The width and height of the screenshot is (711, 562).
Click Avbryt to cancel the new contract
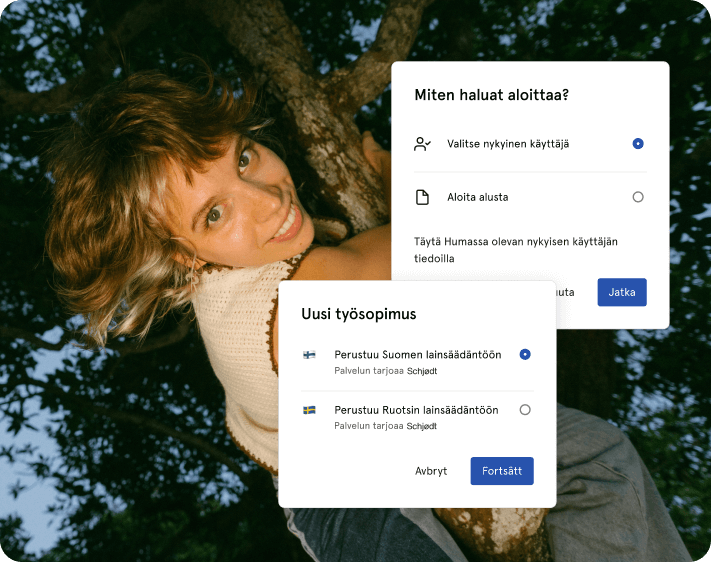pos(431,471)
